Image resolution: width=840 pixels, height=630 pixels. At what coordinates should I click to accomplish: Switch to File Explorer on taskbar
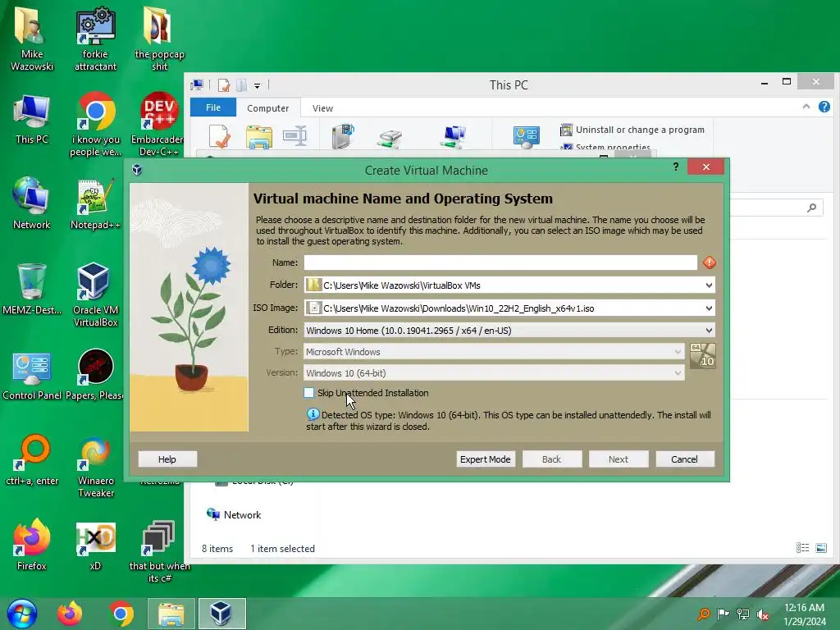click(171, 614)
